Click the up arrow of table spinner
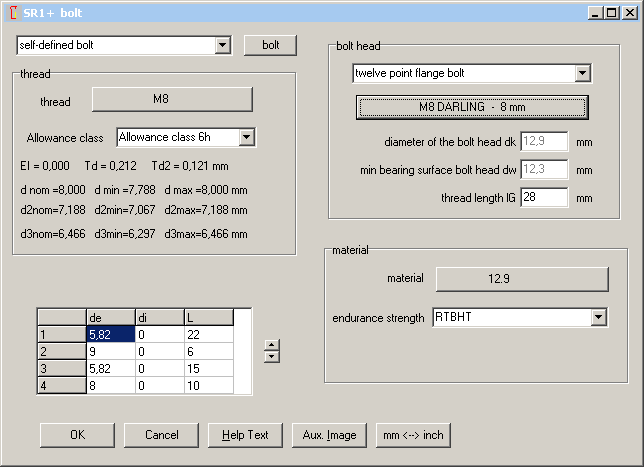 point(271,345)
